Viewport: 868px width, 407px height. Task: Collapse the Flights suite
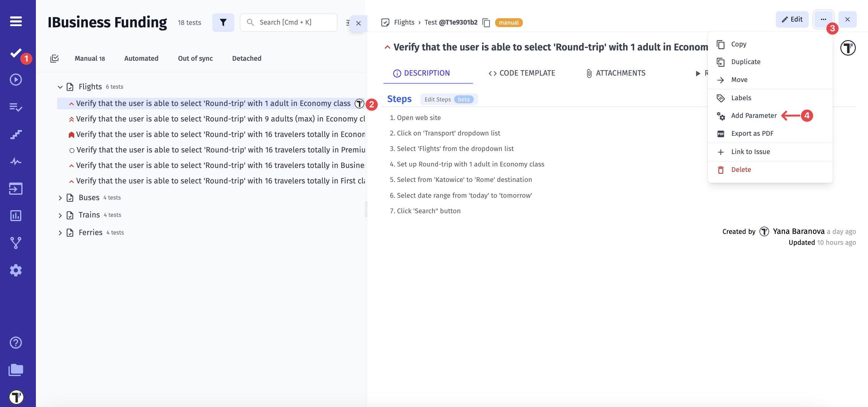tap(60, 87)
